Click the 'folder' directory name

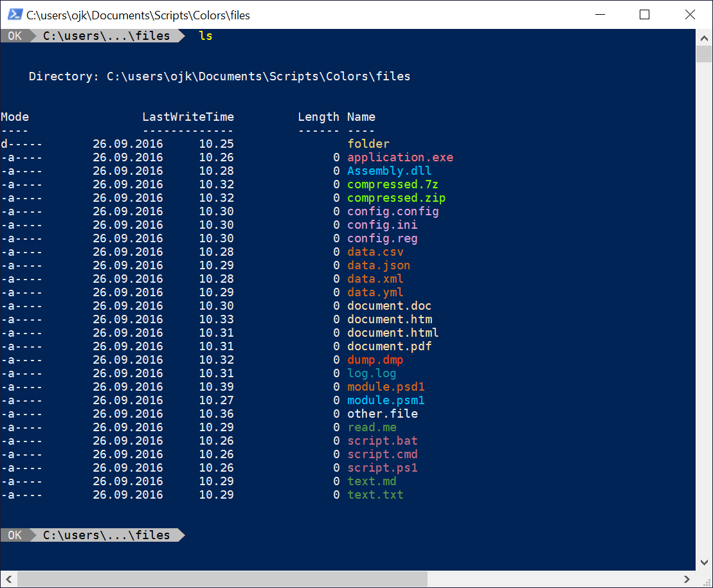pos(369,144)
